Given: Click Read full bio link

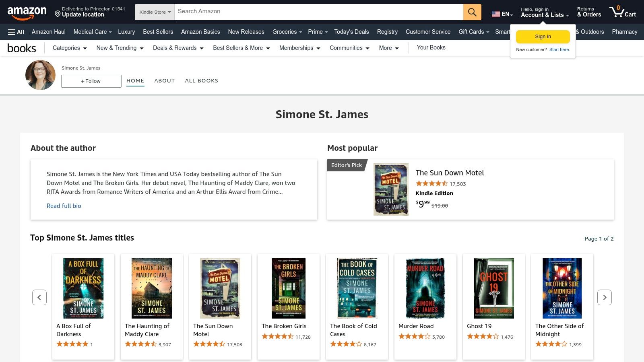Looking at the screenshot, I should pos(64,206).
